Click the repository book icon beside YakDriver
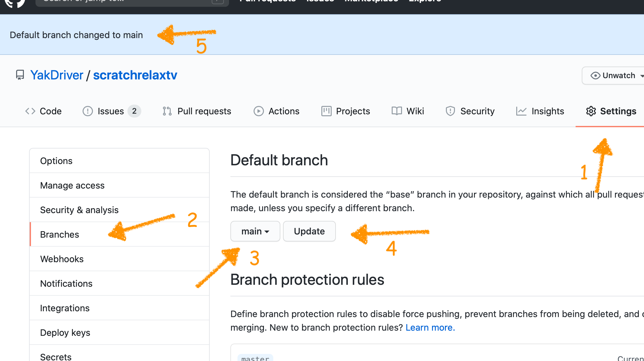 point(20,75)
